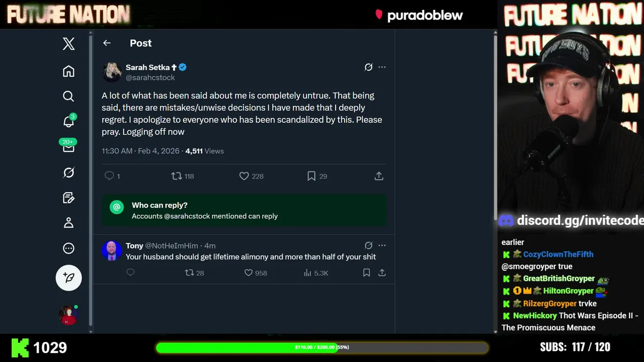Screen dimensions: 644x362
Task: Click Tony's profile avatar thumbnail
Action: pyautogui.click(x=112, y=250)
